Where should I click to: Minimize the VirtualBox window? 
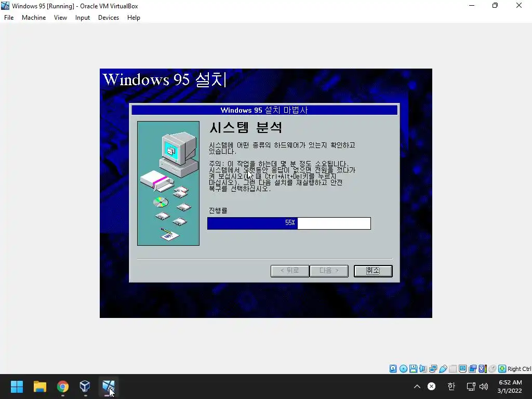tap(472, 5)
